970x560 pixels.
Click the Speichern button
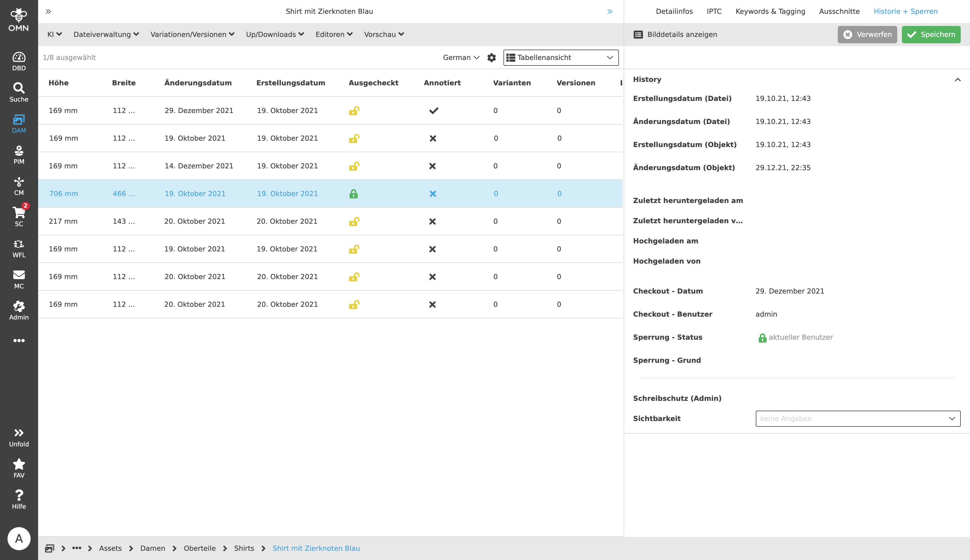pos(931,35)
